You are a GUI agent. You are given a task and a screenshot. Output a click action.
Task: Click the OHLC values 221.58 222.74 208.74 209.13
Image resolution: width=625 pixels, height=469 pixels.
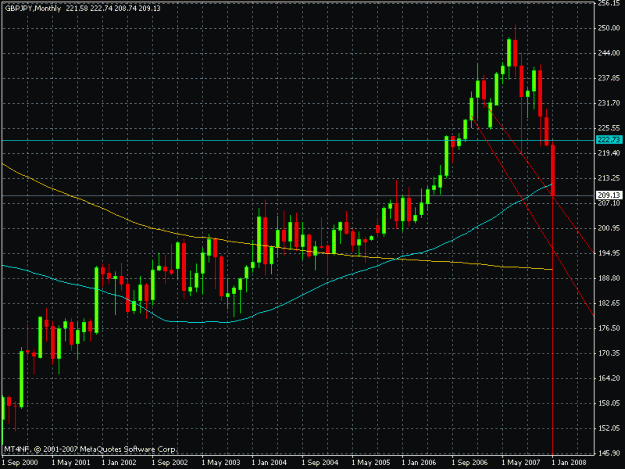[x=113, y=8]
